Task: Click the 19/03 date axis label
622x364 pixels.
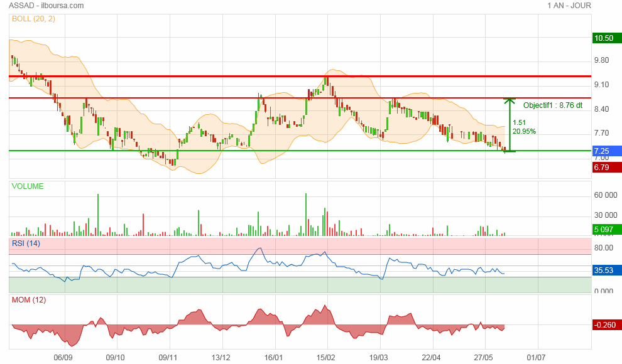Action: point(378,358)
